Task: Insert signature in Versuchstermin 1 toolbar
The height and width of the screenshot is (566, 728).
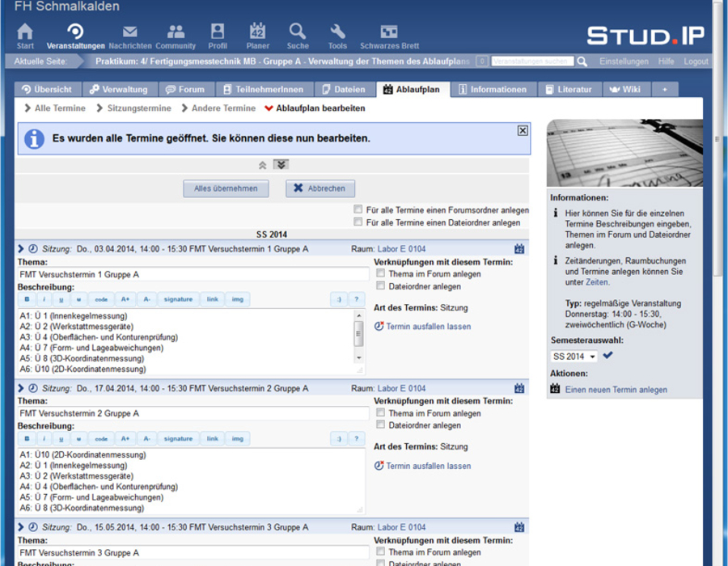Action: (x=178, y=299)
